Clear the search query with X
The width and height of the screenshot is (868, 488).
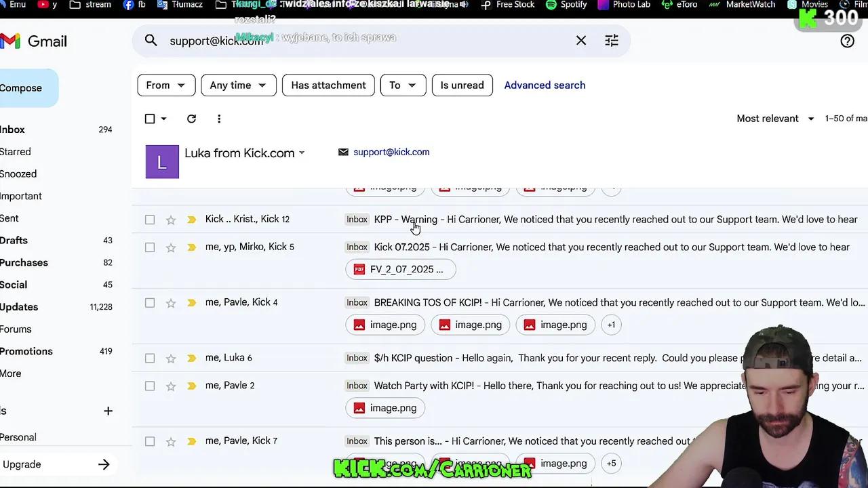click(581, 41)
